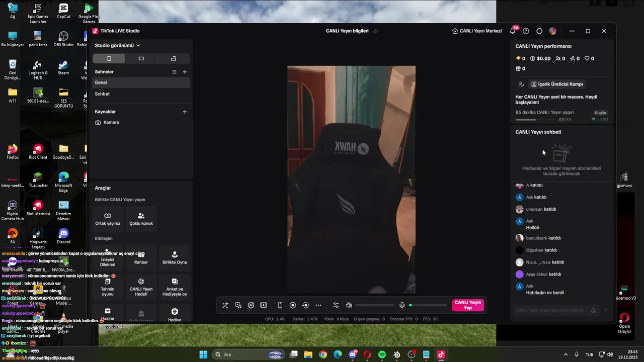The width and height of the screenshot is (644, 362).
Task: Add a new source in Kaynaklar
Action: tap(185, 112)
